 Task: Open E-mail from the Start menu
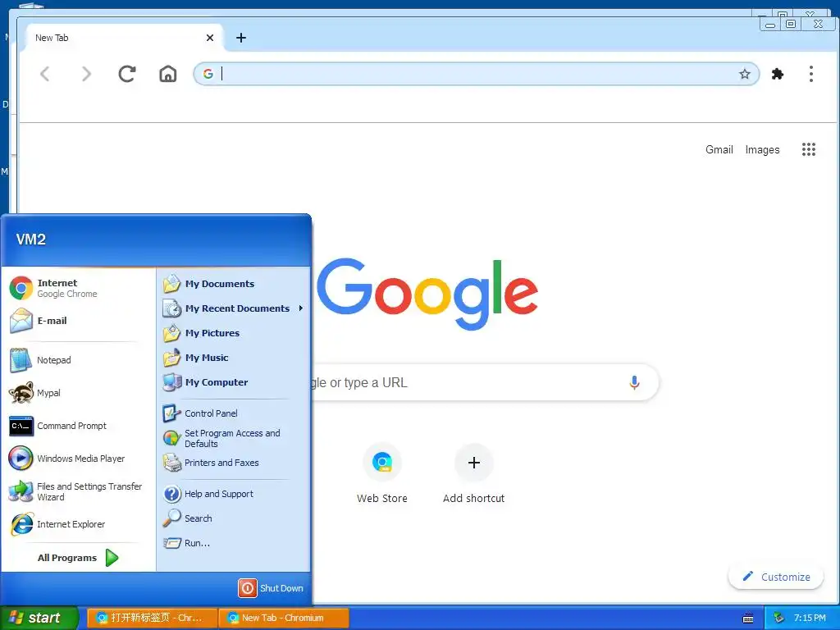78,321
